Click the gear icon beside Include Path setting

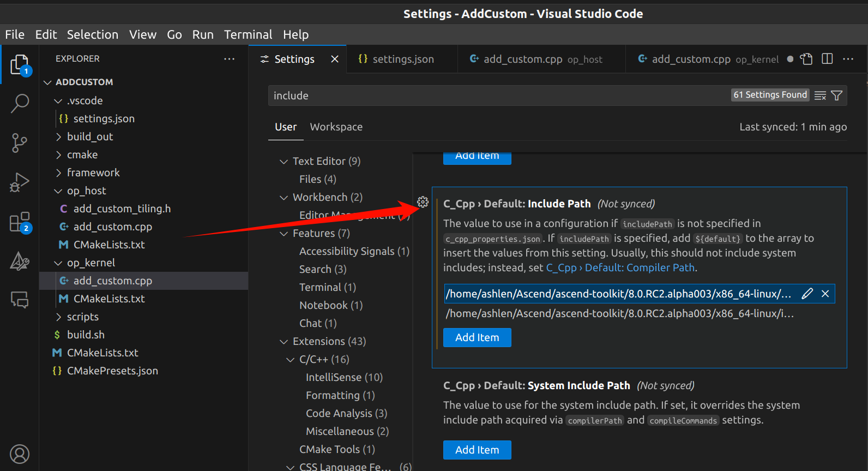(x=423, y=202)
